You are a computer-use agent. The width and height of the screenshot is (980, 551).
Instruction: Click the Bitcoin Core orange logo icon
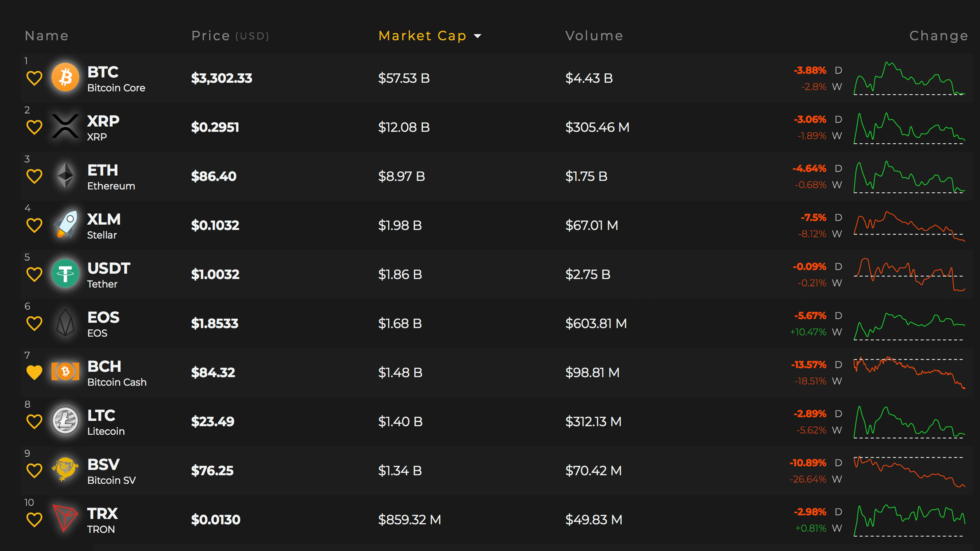coord(65,77)
